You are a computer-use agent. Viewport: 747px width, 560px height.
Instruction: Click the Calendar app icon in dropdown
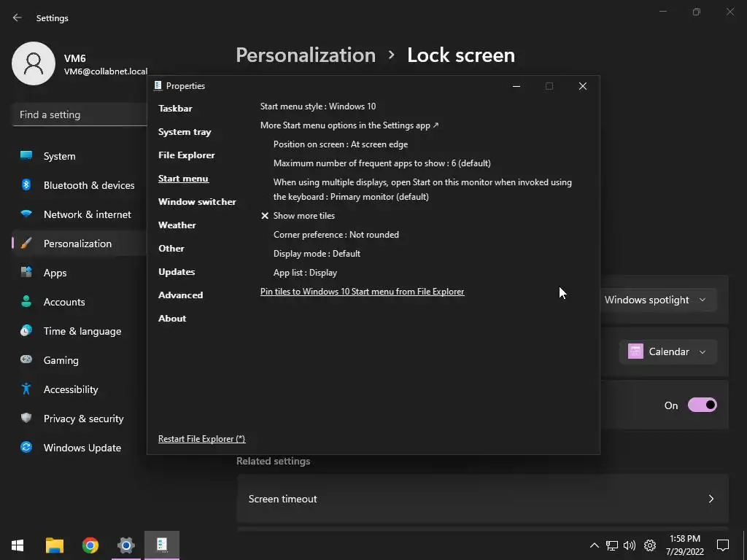pos(635,351)
